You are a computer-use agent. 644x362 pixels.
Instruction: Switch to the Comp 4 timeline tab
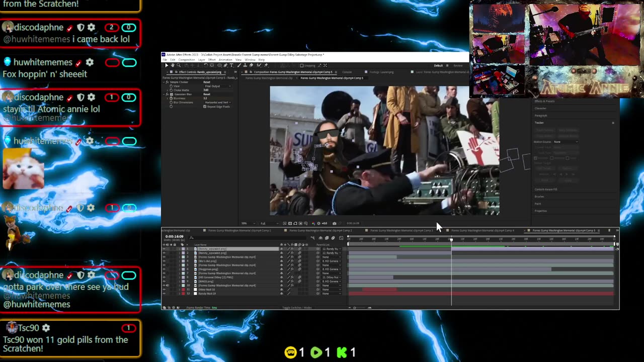(482, 230)
